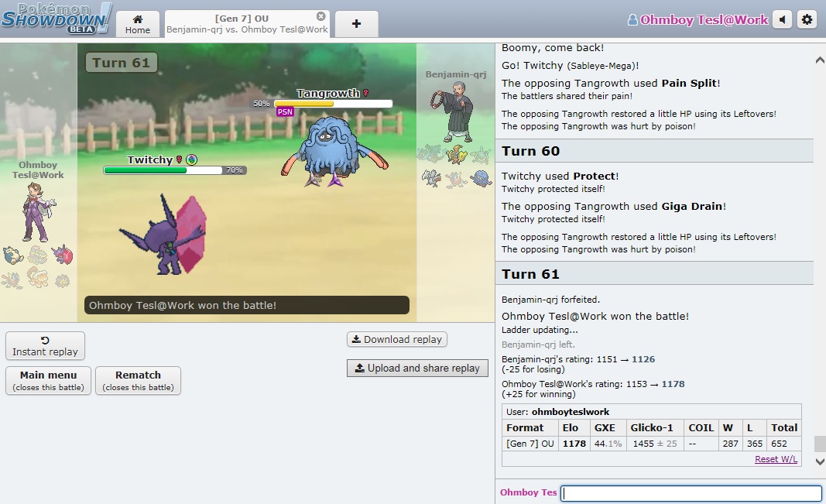This screenshot has height=504, width=826.
Task: Click chat log scroll up arrow
Action: [x=820, y=60]
